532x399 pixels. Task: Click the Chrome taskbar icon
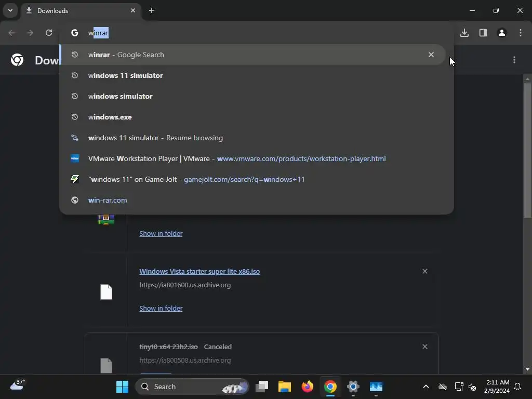[x=330, y=387]
